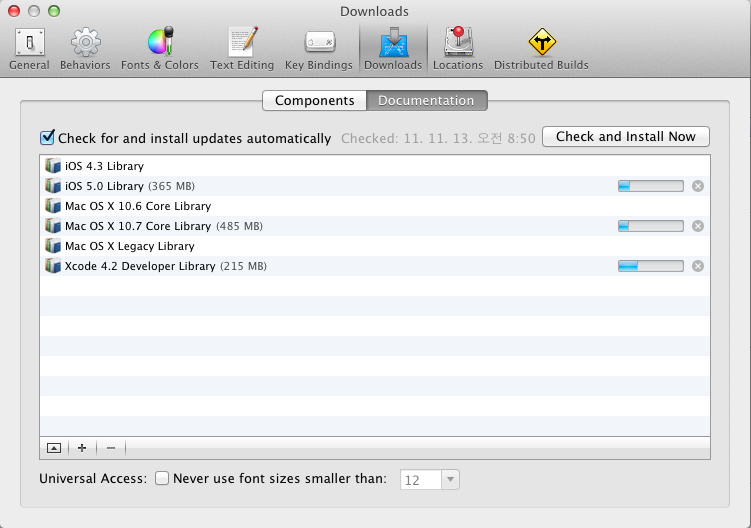Screen dimensions: 751x528
Task: Cancel the iOS 5.0 Library download
Action: coord(698,186)
